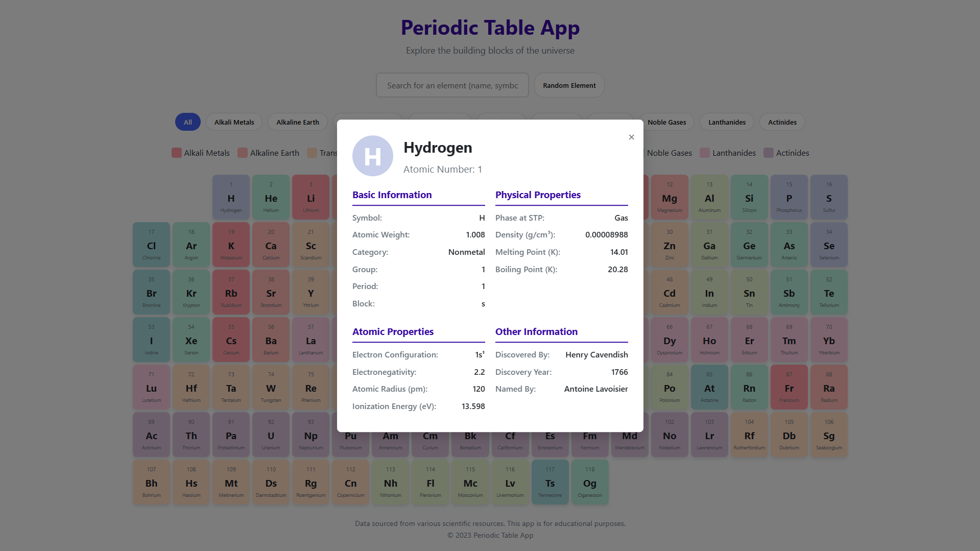
Task: Open the Strontium element tile
Action: click(271, 292)
